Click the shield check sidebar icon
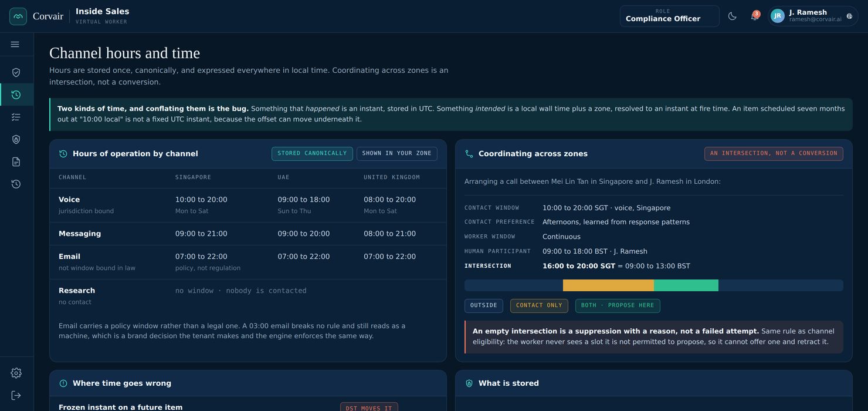This screenshot has height=411, width=868. click(16, 72)
